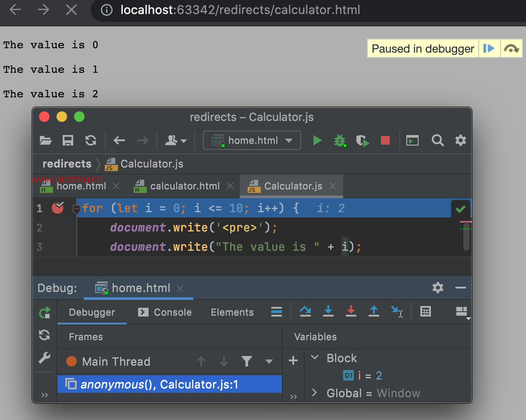The image size is (526, 420).
Task: Run to Cursor debugger icon
Action: pos(397,312)
